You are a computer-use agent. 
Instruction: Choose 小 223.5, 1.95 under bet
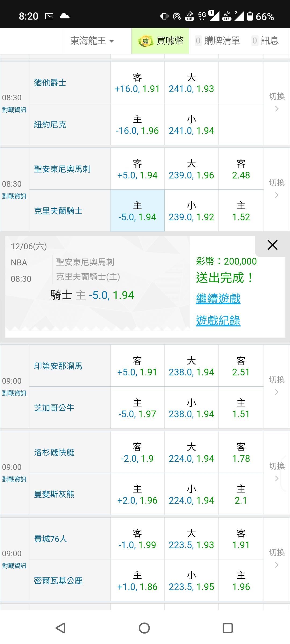[x=191, y=580]
